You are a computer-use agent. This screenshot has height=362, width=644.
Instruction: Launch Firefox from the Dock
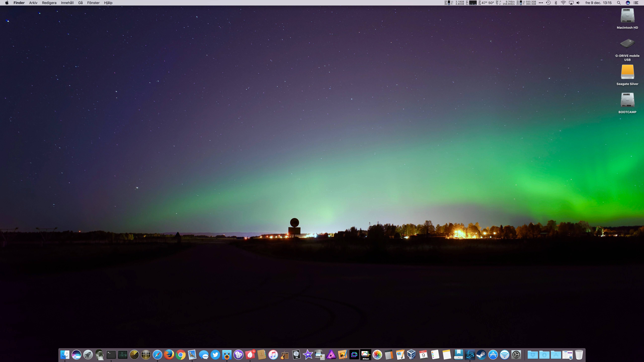[169, 354]
